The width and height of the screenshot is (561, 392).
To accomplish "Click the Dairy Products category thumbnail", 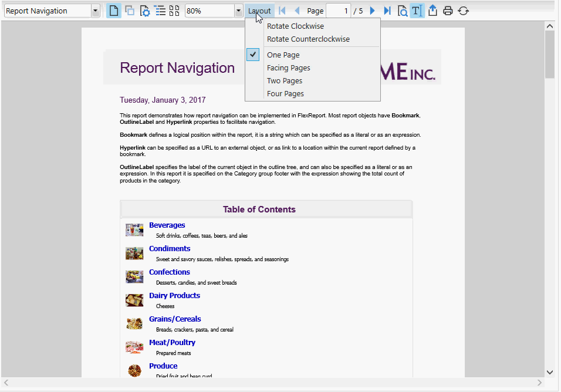I will point(134,300).
